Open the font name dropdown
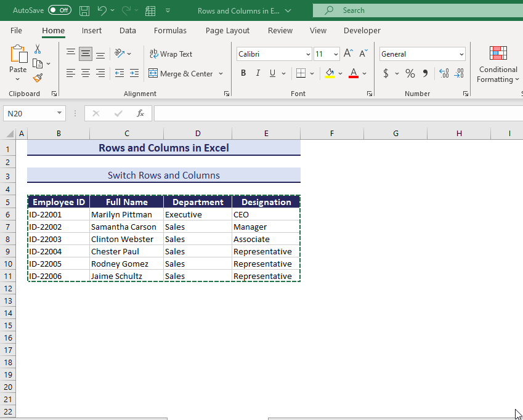Screen dimensions: 523x420 307,54
